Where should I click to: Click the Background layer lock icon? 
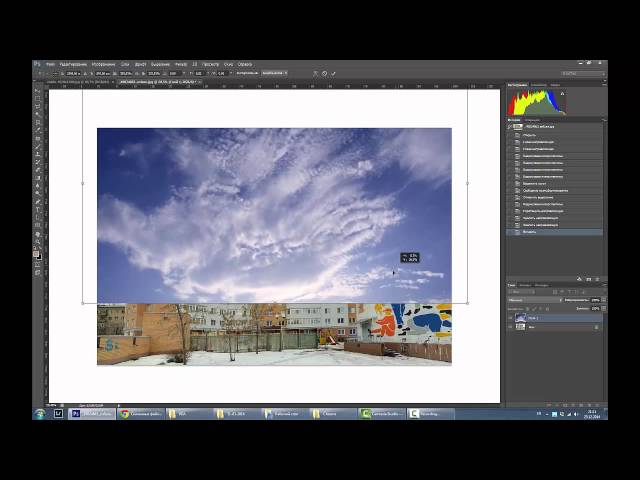coord(596,327)
